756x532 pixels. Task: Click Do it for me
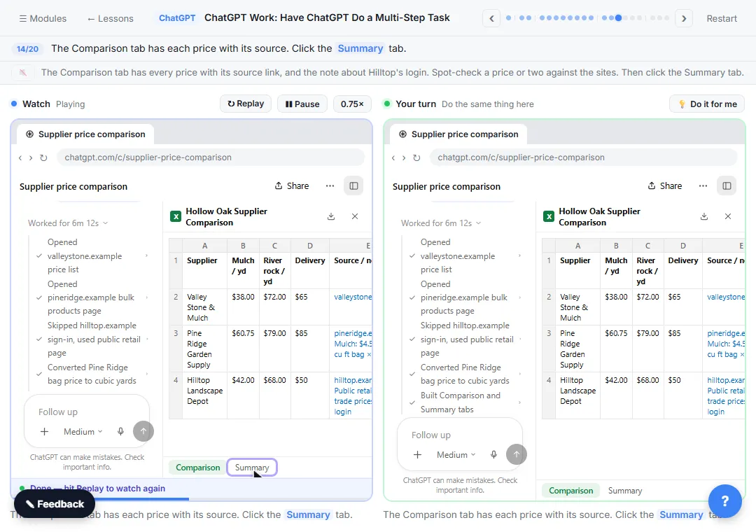pos(707,104)
